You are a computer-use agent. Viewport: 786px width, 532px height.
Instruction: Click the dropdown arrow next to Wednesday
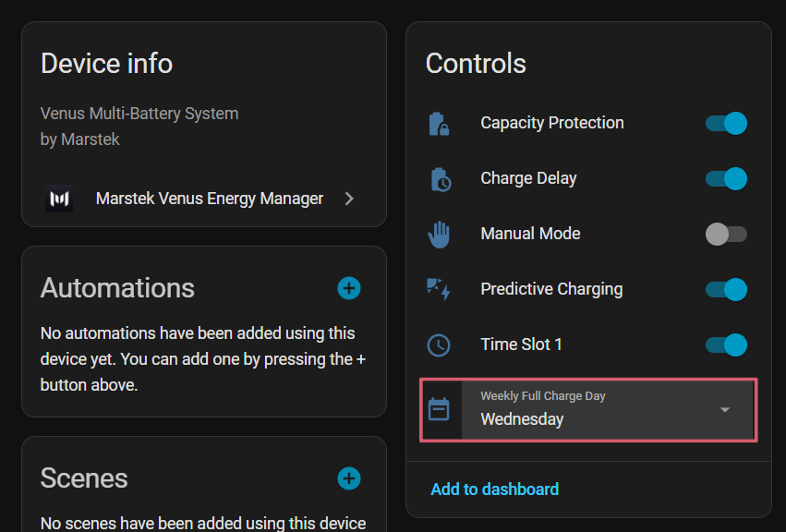[725, 410]
